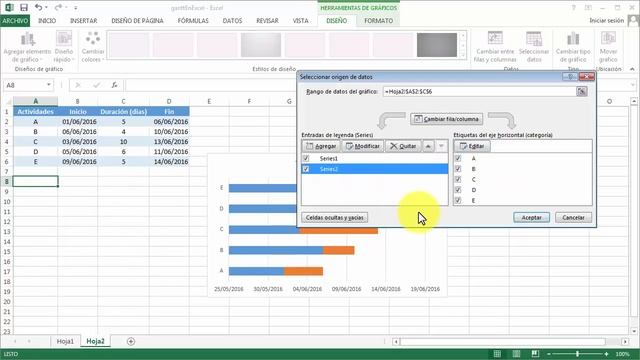This screenshot has width=640, height=360.
Task: Click Celdas ocultas y vacías button
Action: click(x=335, y=218)
